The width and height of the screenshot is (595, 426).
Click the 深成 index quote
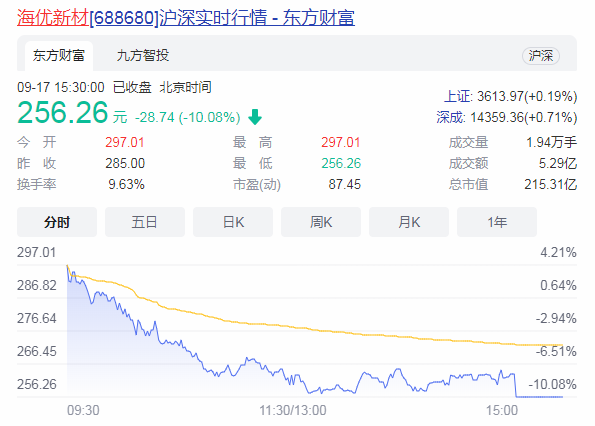507,117
